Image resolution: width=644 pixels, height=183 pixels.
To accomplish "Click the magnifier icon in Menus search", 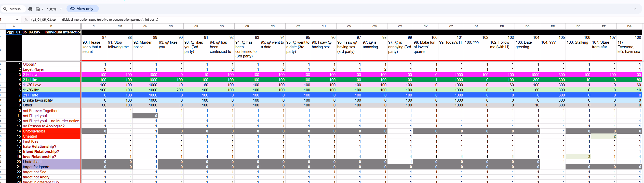I will [x=5, y=9].
